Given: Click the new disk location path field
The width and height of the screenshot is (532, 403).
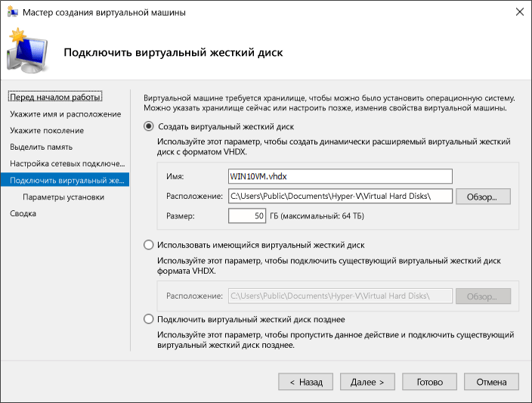Looking at the screenshot, I should pyautogui.click(x=339, y=197).
